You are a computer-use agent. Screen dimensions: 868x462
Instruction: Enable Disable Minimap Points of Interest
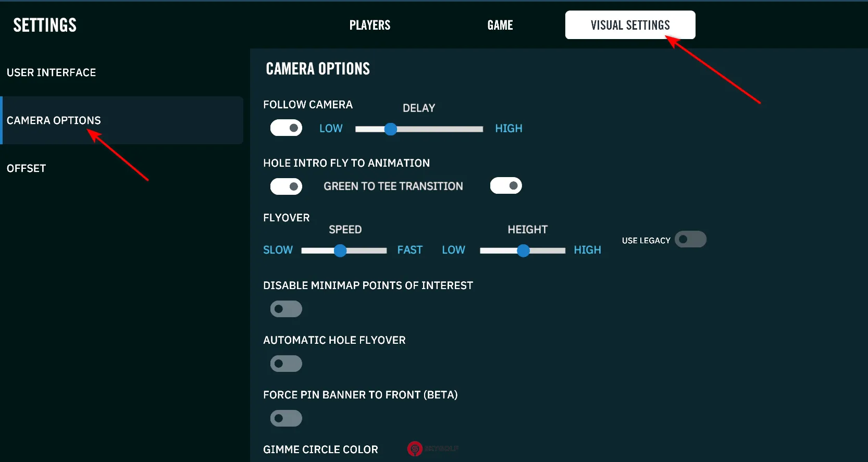(x=286, y=309)
